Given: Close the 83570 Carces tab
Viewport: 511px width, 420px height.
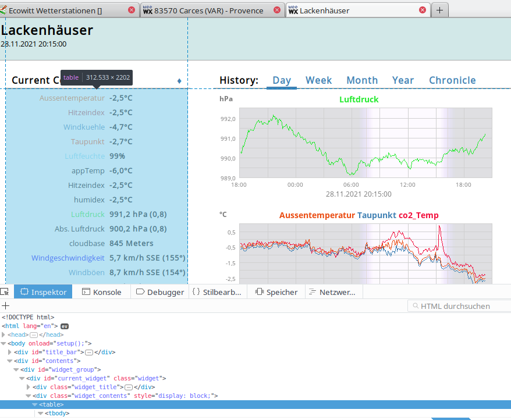Looking at the screenshot, I should pyautogui.click(x=276, y=10).
